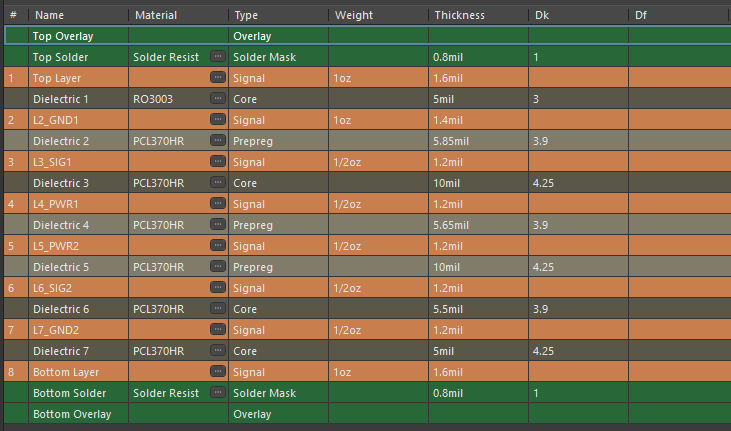Click the Dk value of Dielectric 5
Image resolution: width=731 pixels, height=431 pixels.
click(577, 267)
